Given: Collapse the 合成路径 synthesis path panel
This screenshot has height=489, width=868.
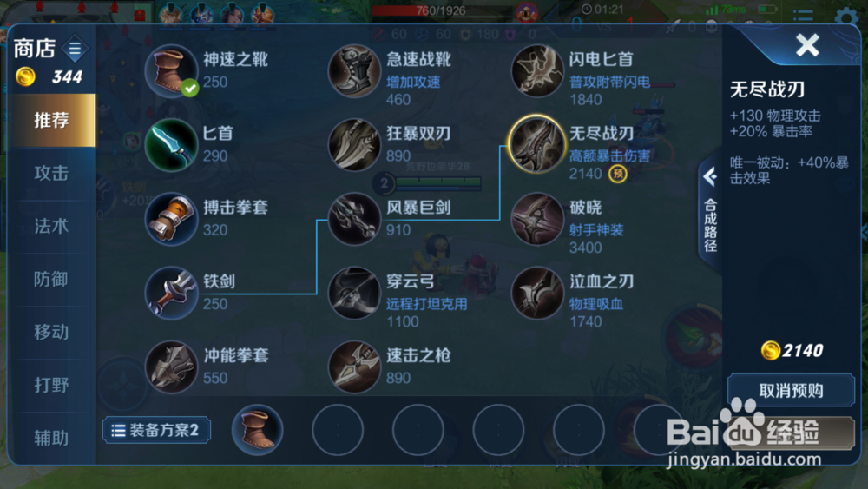Looking at the screenshot, I should click(710, 210).
